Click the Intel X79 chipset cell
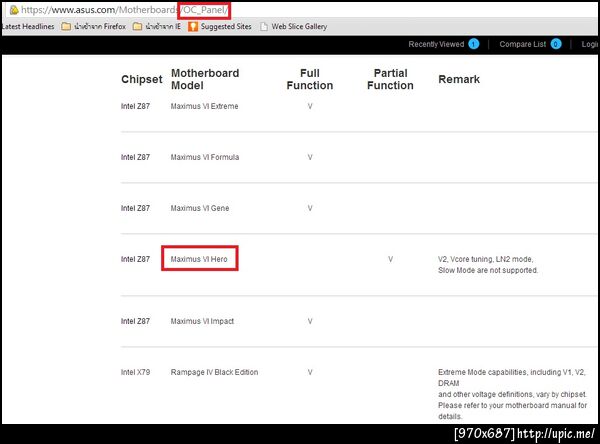 135,372
